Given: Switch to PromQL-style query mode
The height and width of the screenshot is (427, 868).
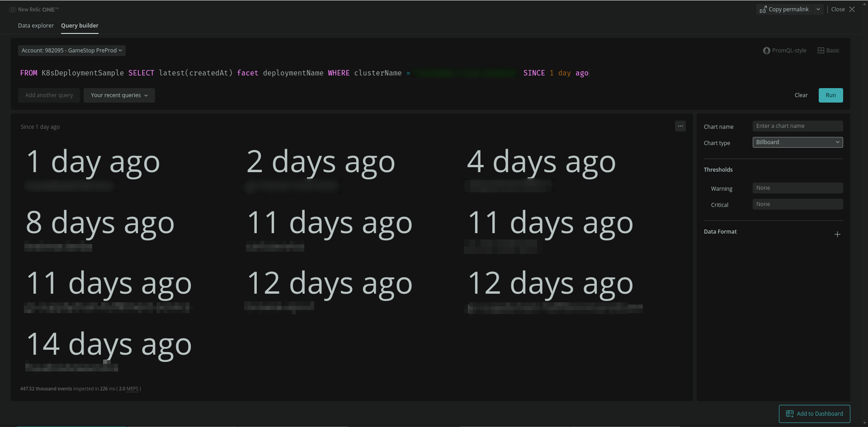Looking at the screenshot, I should [784, 51].
